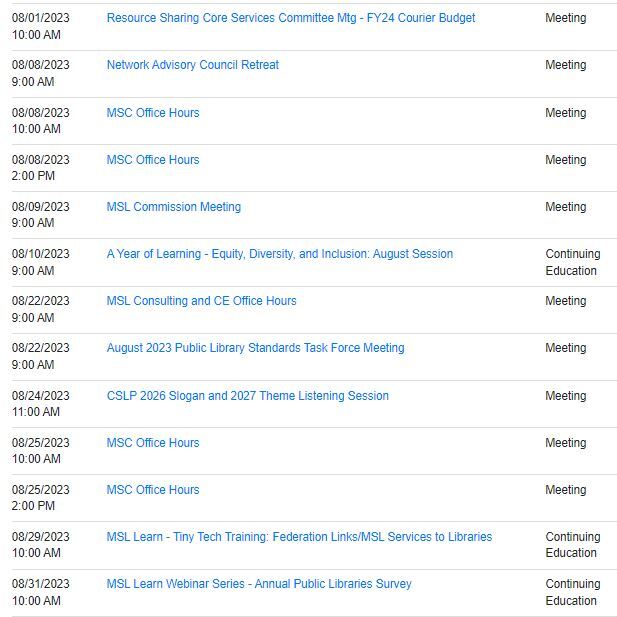Open MSC Office Hours on 08/25 at 10:00 AM
The height and width of the screenshot is (617, 617).
point(152,443)
